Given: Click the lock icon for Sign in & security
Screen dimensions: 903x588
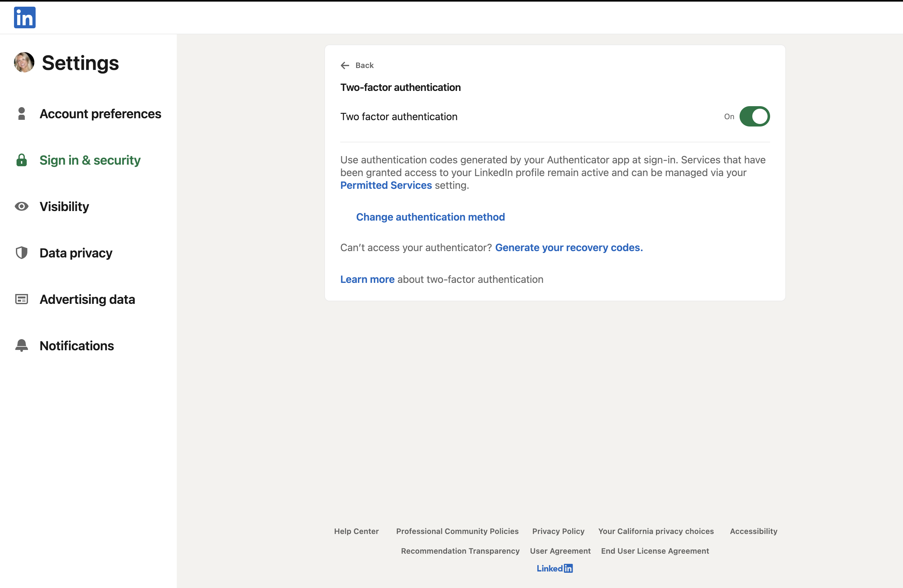Looking at the screenshot, I should tap(21, 160).
